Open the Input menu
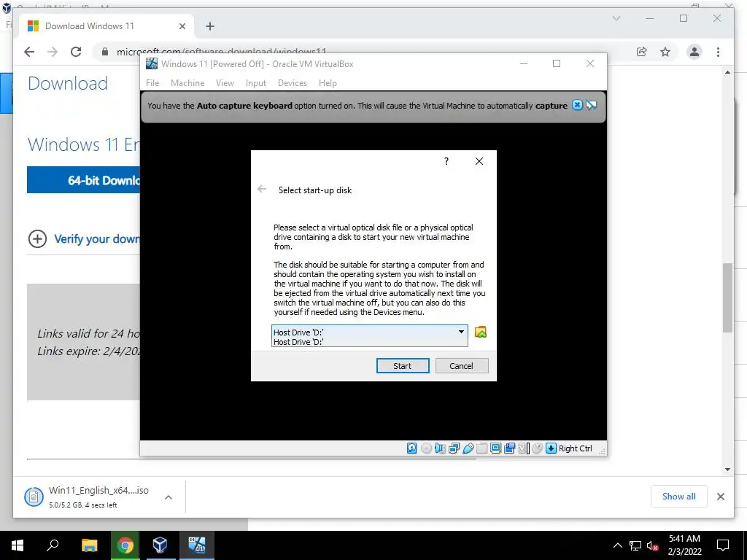The height and width of the screenshot is (560, 747). 256,83
